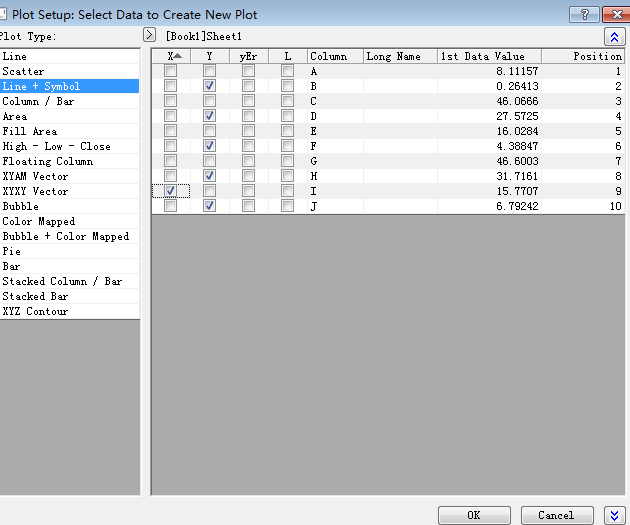Screen dimensions: 630x525
Task: Select Stacked Column / Bar plot type
Action: (70, 281)
